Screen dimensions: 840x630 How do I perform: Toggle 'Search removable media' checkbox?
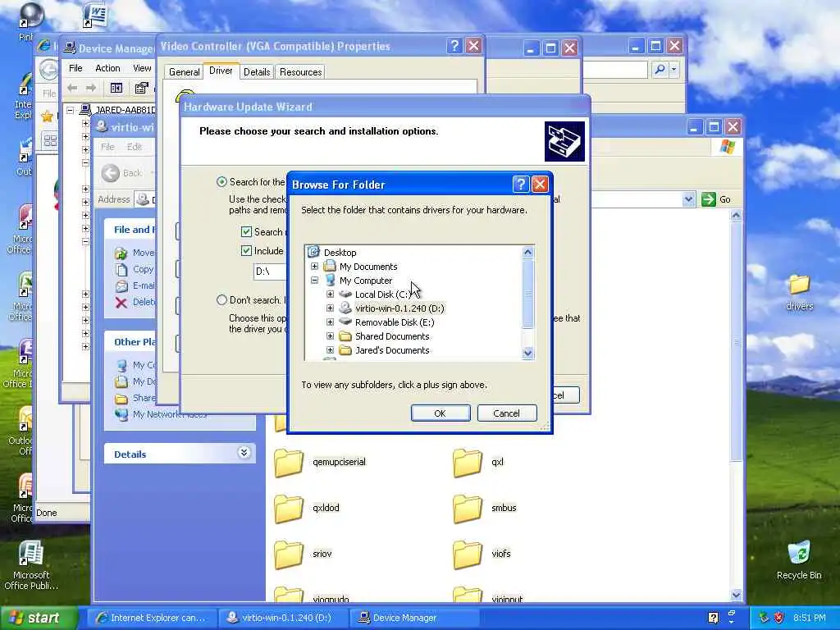pos(246,231)
